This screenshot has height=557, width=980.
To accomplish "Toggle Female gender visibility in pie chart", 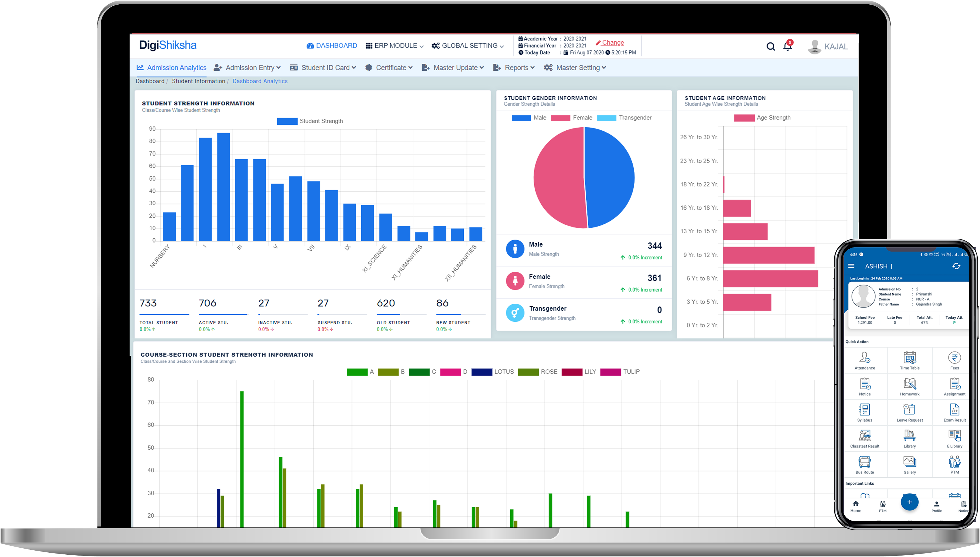I will coord(576,118).
